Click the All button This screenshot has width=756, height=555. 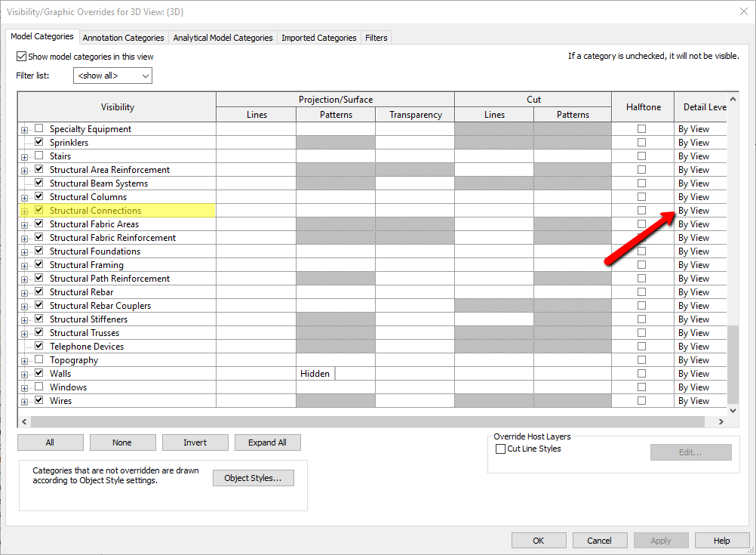tap(50, 442)
